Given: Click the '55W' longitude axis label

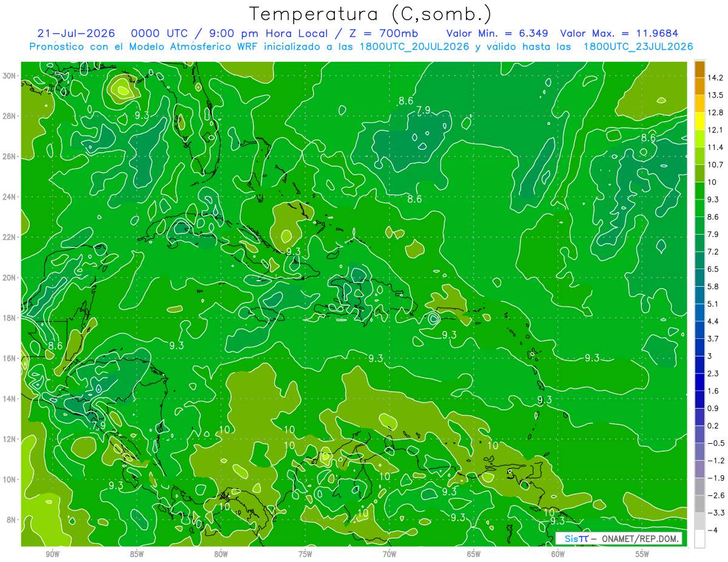Looking at the screenshot, I should (x=642, y=554).
